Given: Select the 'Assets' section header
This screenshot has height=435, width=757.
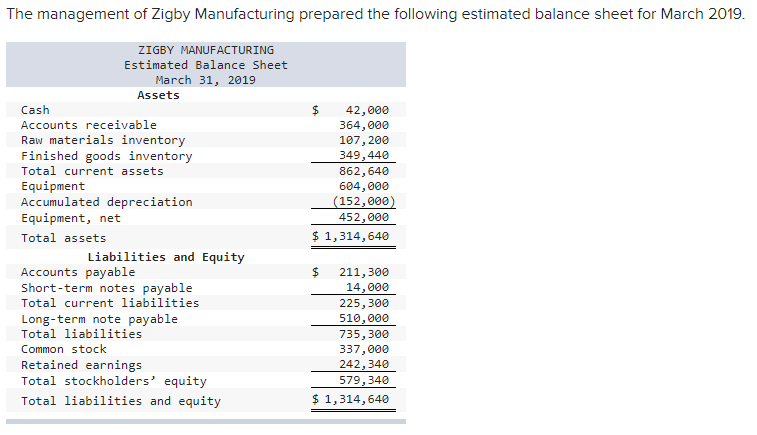Looking at the screenshot, I should click(x=158, y=95).
